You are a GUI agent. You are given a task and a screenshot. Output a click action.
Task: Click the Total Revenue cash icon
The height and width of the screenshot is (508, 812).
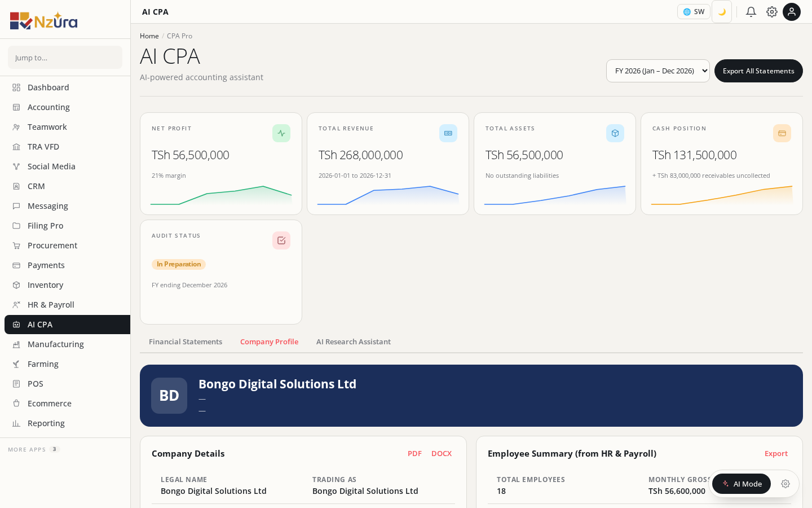pos(448,133)
